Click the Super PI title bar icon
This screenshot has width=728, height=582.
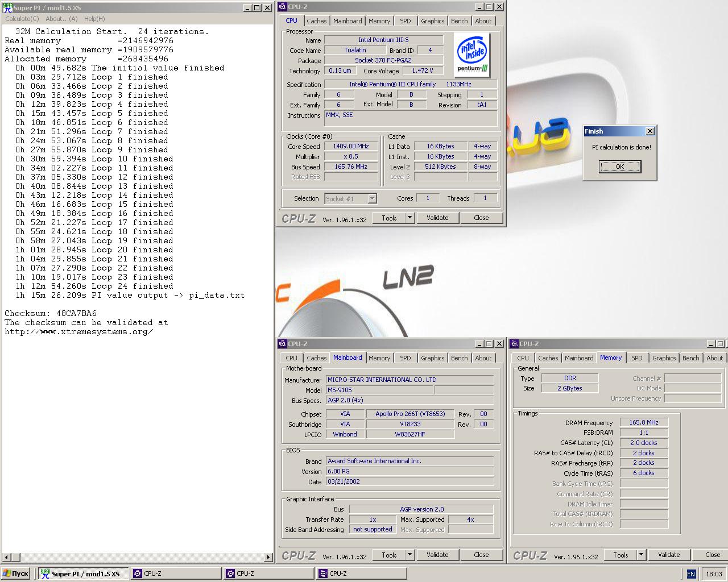click(x=7, y=8)
